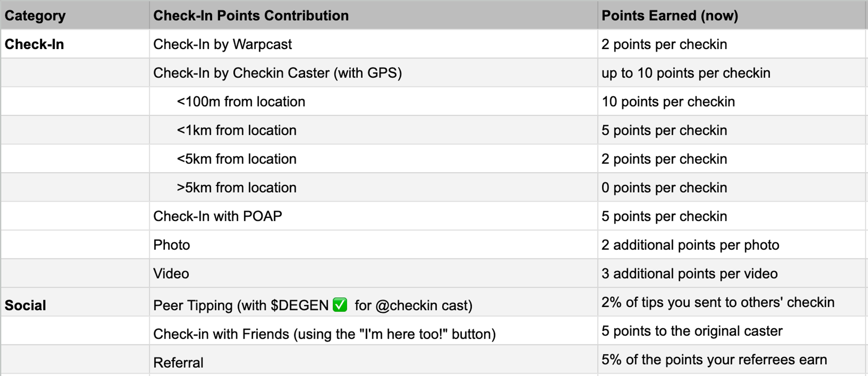Image resolution: width=868 pixels, height=376 pixels.
Task: Select Check-In by Checkin Caster (with GPS) cell
Action: coord(277,73)
